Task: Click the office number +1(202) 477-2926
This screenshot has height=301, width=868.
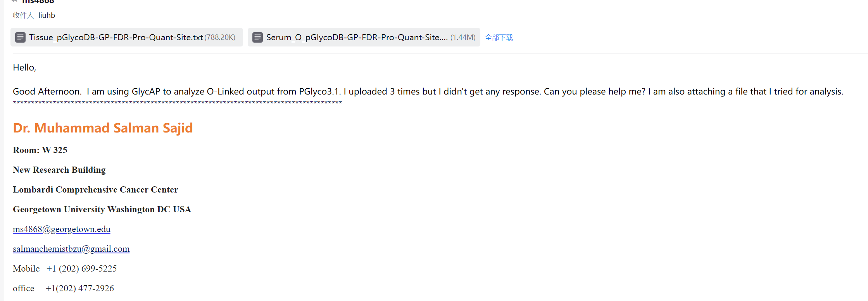Action: point(80,288)
